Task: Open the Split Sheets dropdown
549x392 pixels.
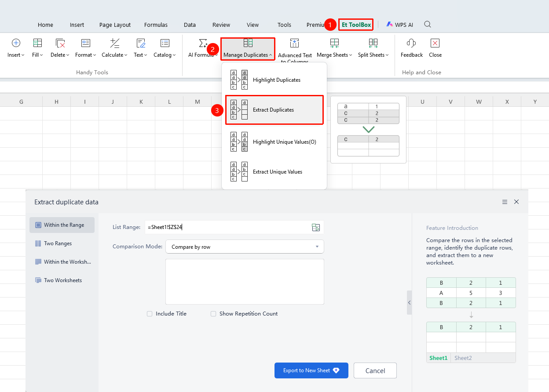Action: 373,48
